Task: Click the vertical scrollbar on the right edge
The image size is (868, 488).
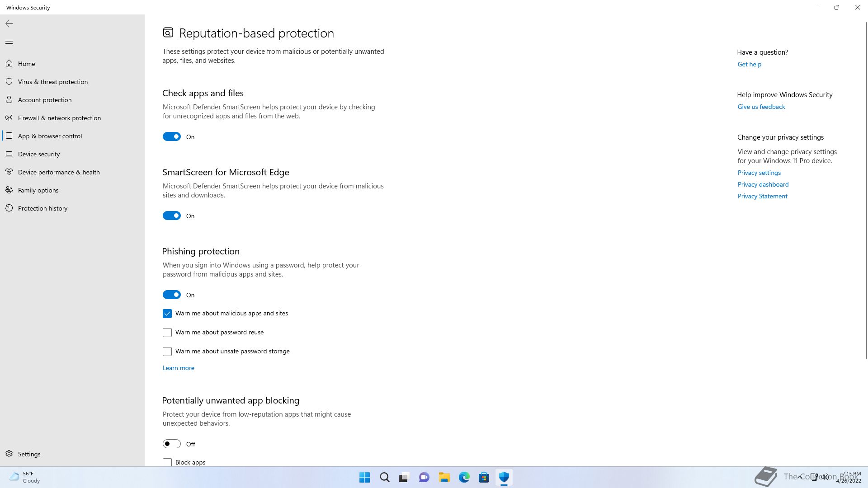Action: pos(866,190)
